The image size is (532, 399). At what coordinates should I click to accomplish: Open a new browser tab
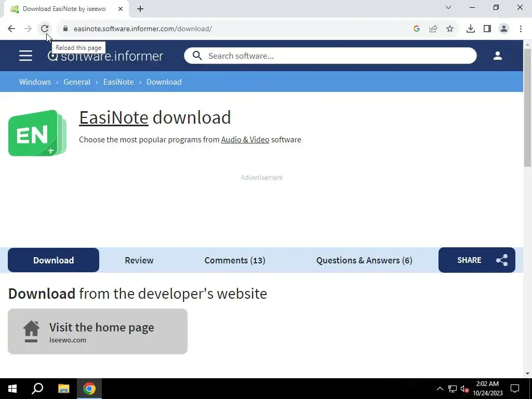140,9
